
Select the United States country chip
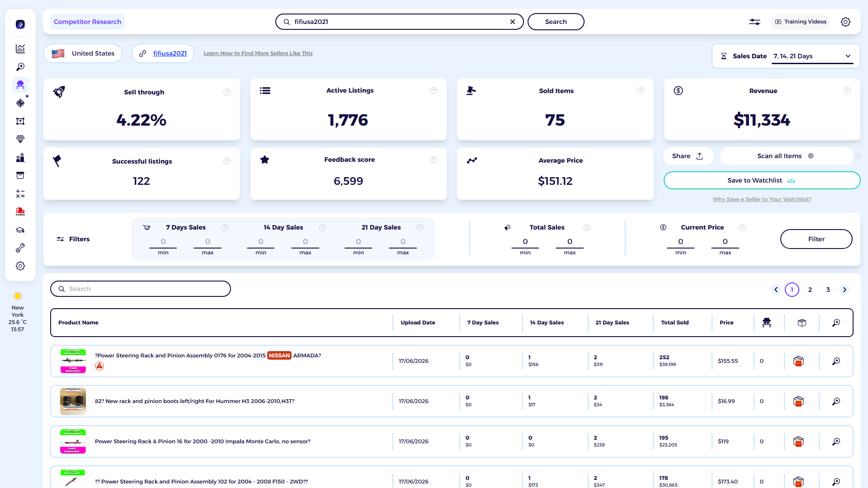coord(83,53)
